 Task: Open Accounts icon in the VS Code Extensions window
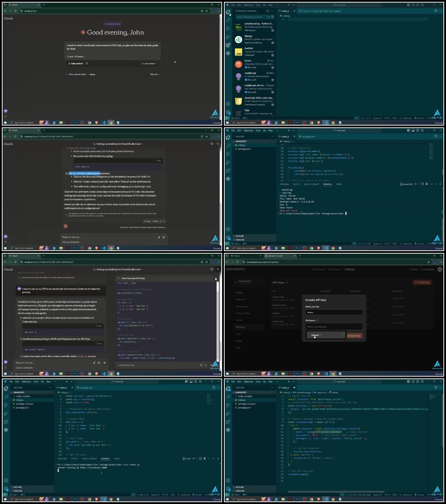(x=228, y=104)
